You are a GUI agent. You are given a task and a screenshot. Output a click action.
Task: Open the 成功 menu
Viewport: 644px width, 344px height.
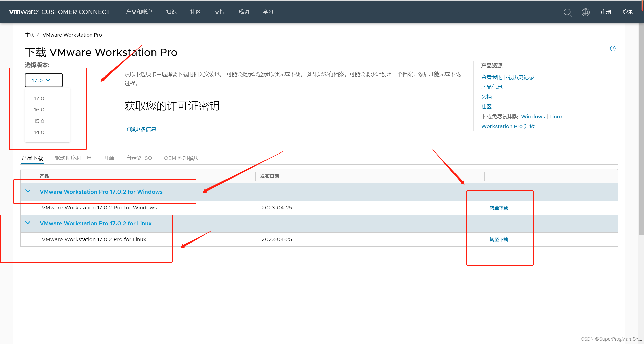[x=244, y=12]
